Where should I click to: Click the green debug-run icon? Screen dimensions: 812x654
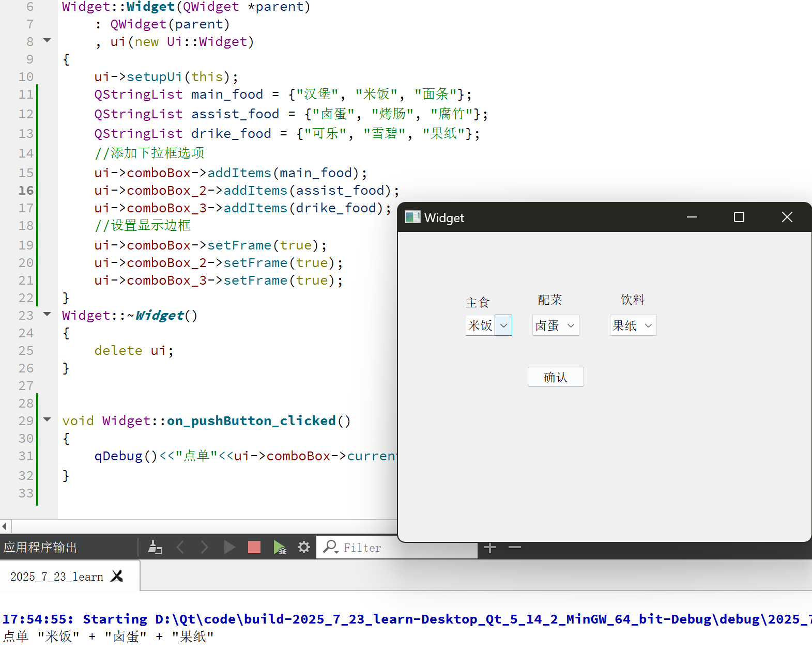279,547
